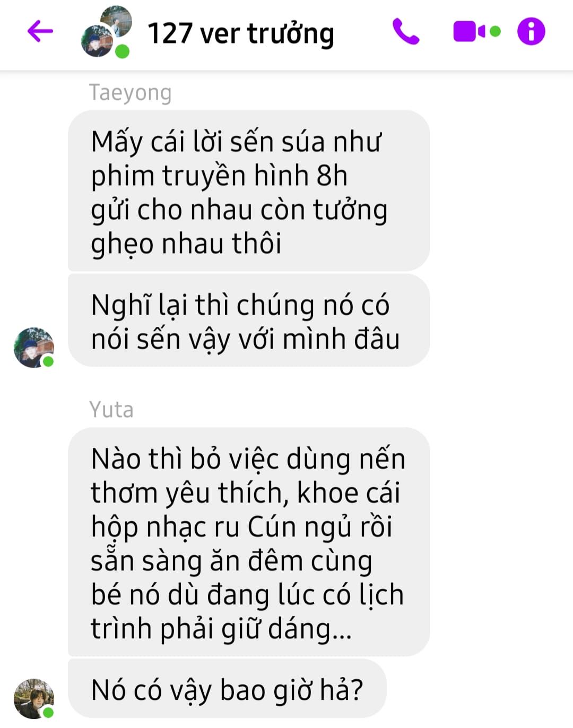Tap Yuta's profile picture beside his message
573x728 pixels.
(33, 698)
